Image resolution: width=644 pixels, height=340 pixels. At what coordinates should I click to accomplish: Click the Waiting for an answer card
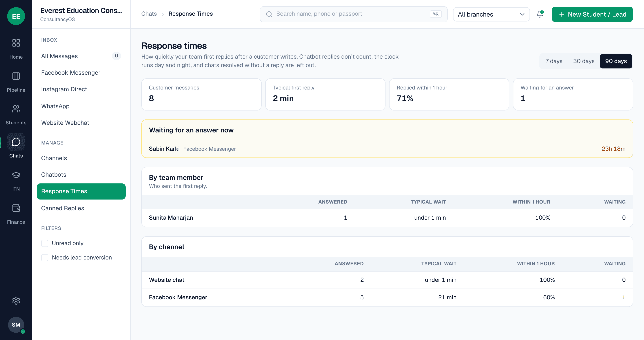point(573,94)
